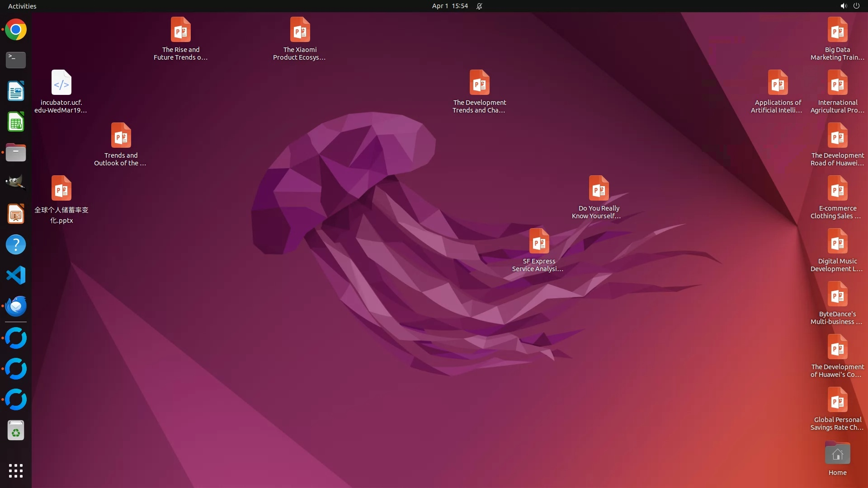Viewport: 868px width, 488px height.
Task: Open the Trash in dock
Action: click(x=16, y=431)
